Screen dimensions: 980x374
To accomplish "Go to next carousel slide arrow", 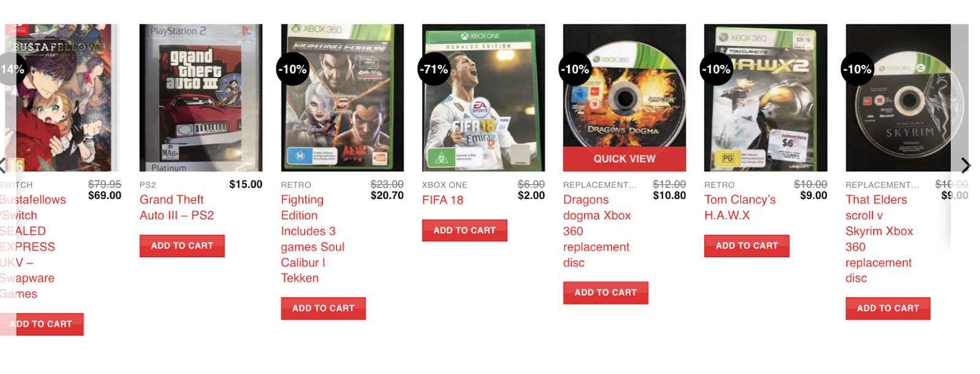I will 965,165.
